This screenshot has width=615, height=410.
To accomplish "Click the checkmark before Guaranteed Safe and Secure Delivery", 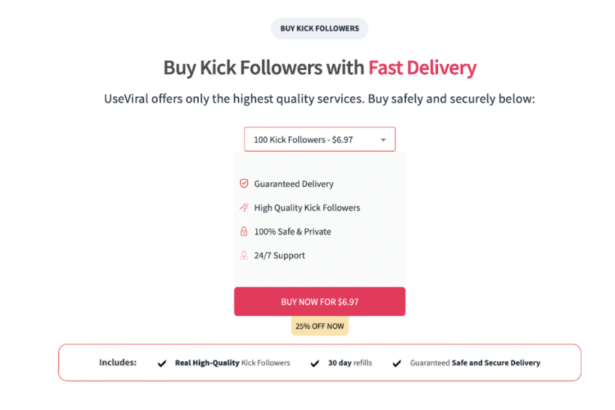I will [397, 363].
